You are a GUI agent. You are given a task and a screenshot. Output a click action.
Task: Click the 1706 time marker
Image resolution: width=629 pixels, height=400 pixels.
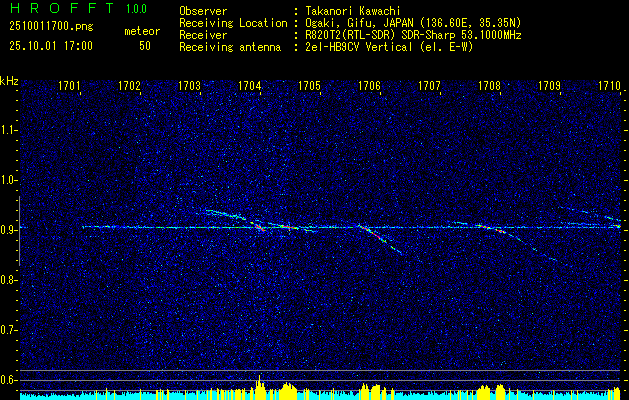click(369, 85)
